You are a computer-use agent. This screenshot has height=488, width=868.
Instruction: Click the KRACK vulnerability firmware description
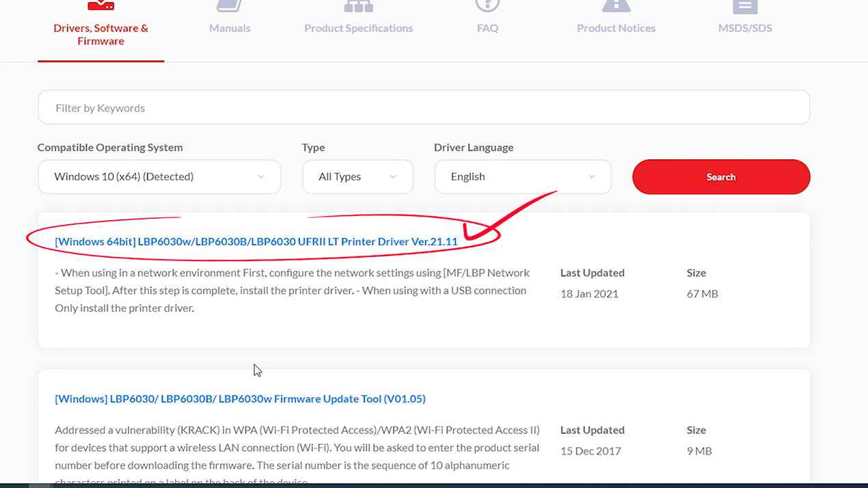tap(297, 454)
